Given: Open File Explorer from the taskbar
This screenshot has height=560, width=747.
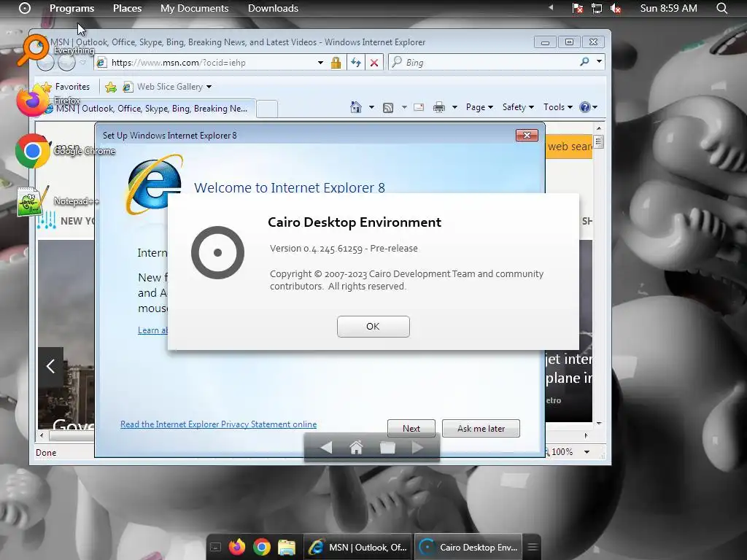Looking at the screenshot, I should pyautogui.click(x=287, y=548).
